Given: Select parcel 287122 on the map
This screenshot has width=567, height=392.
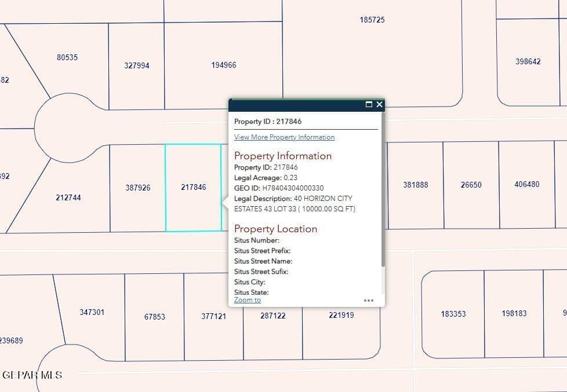Looking at the screenshot, I should tap(272, 316).
